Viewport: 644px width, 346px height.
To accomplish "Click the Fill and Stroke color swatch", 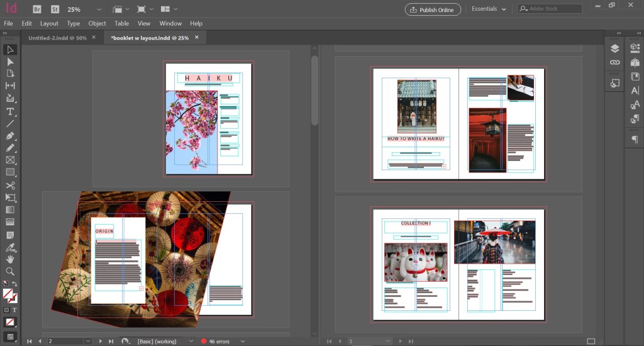I will tap(9, 294).
